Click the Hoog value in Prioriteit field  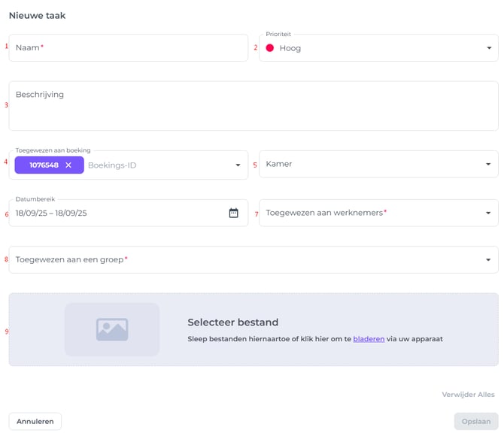(290, 48)
